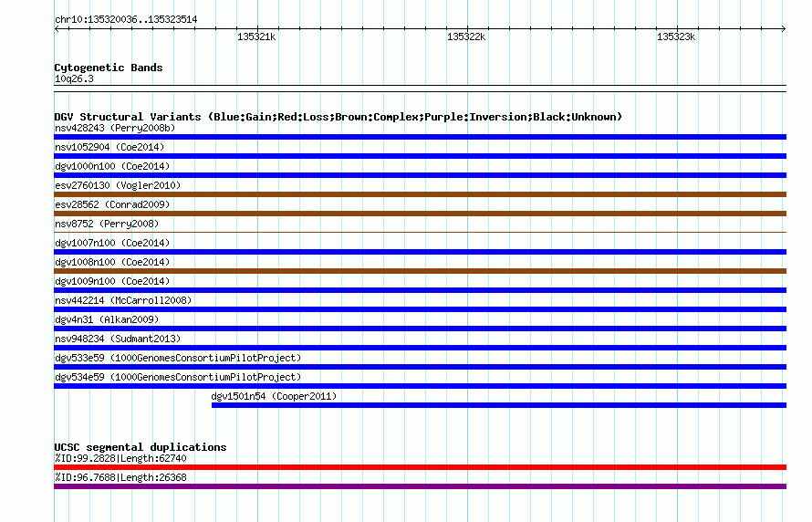812x522 pixels.
Task: Click the %ID:96.7688|Length:26368 label
Action: pos(120,477)
